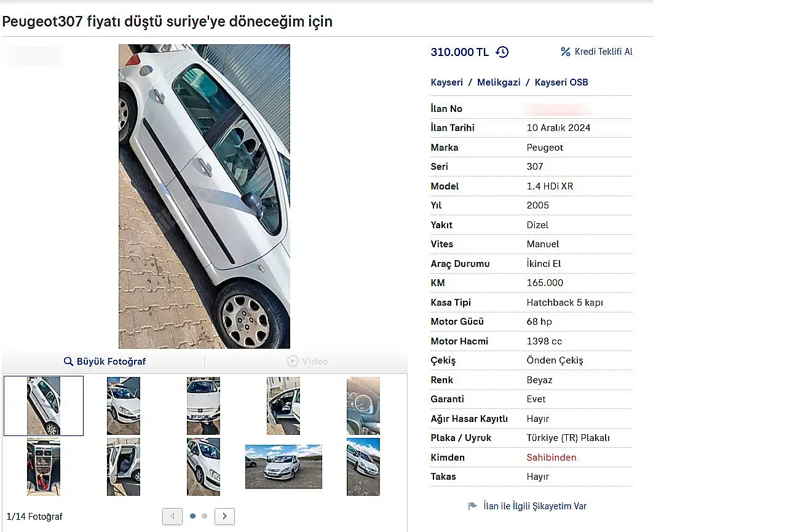Viewport: 787px width, 532px height.
Task: Click İlan ile İlgili Şikayetim Var link
Action: coord(535,506)
